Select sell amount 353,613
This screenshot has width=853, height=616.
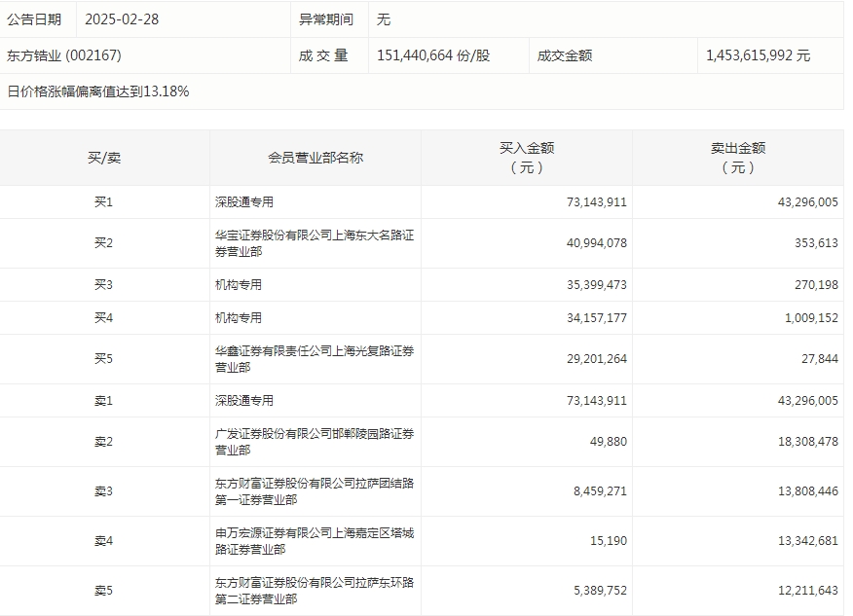pyautogui.click(x=816, y=243)
